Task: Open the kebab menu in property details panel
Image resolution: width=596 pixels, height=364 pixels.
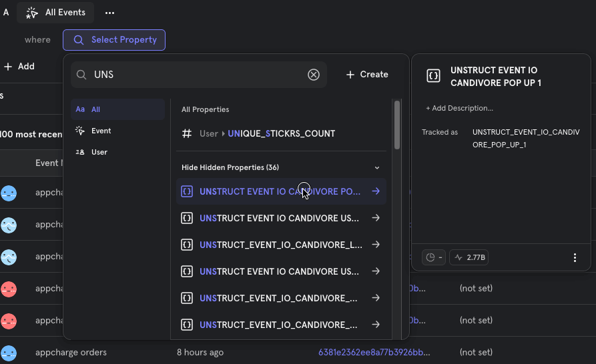Action: (x=575, y=257)
